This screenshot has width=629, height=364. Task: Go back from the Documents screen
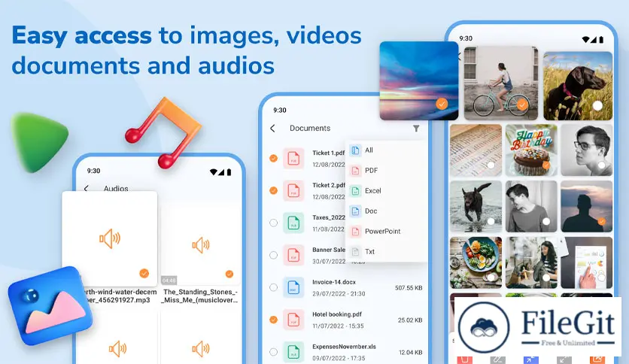(273, 129)
